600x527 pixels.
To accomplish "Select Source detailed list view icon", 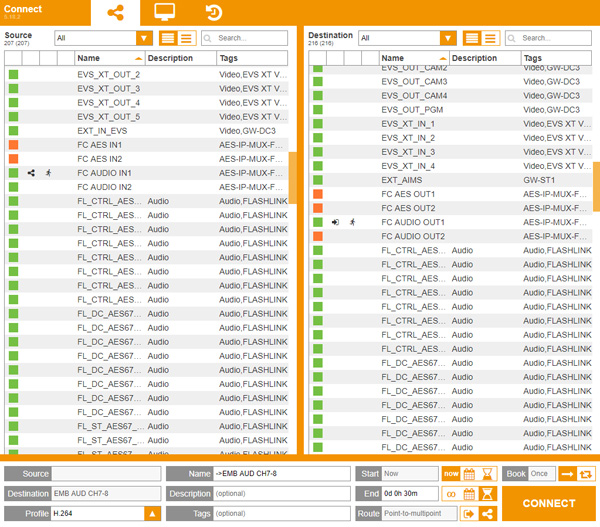I will (x=168, y=38).
